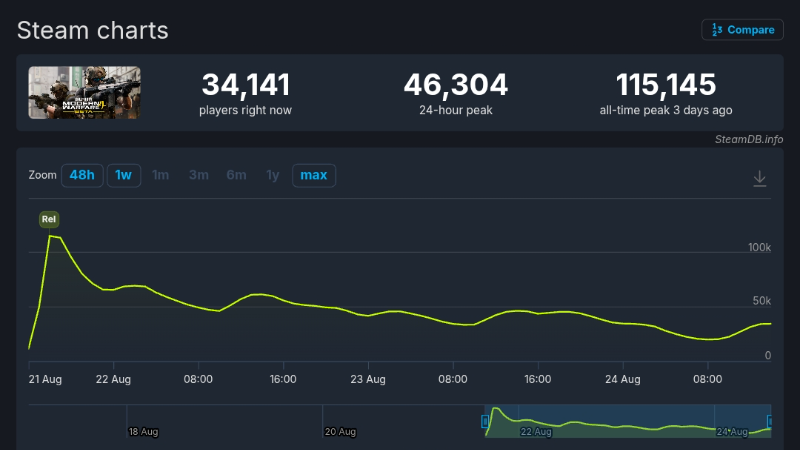Image resolution: width=800 pixels, height=450 pixels.
Task: Click the left navigator range handle
Action: 485,421
